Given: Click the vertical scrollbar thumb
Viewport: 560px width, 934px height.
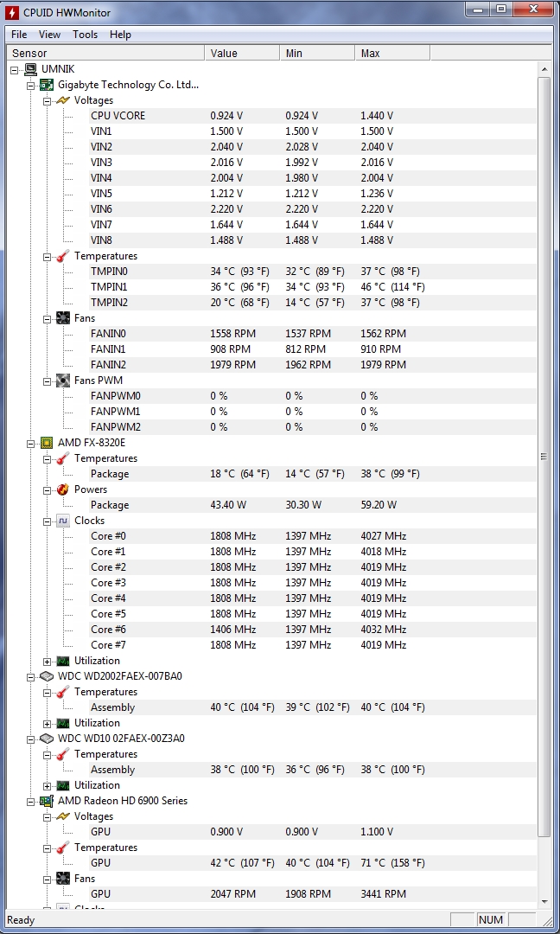Looking at the screenshot, I should pyautogui.click(x=544, y=457).
